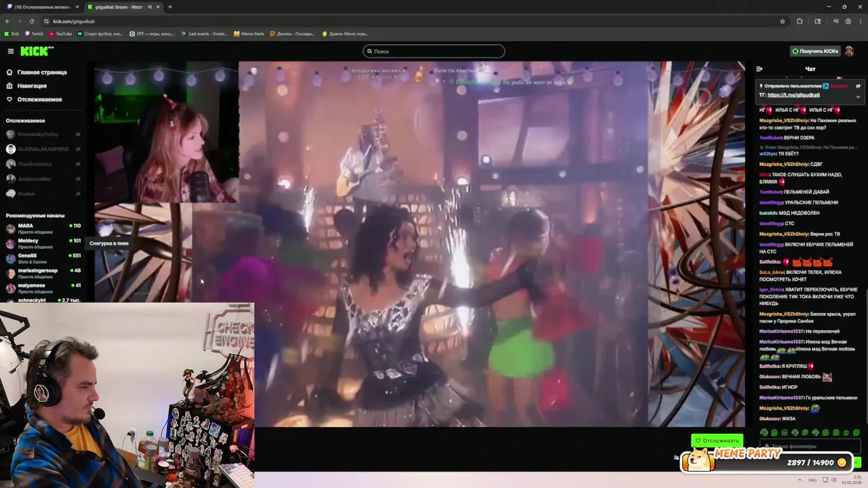Reload the current page
868x488 pixels.
tap(31, 21)
